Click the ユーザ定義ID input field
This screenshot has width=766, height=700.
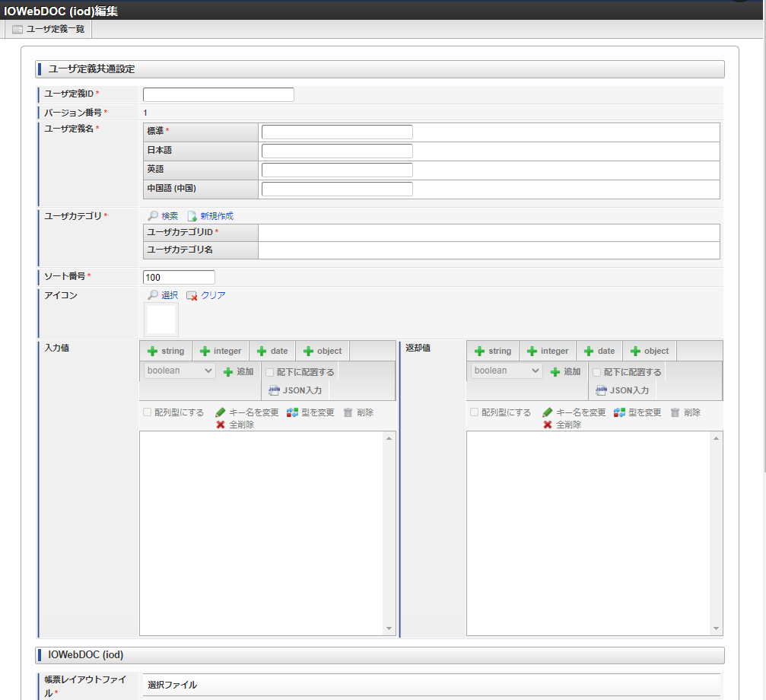218,94
